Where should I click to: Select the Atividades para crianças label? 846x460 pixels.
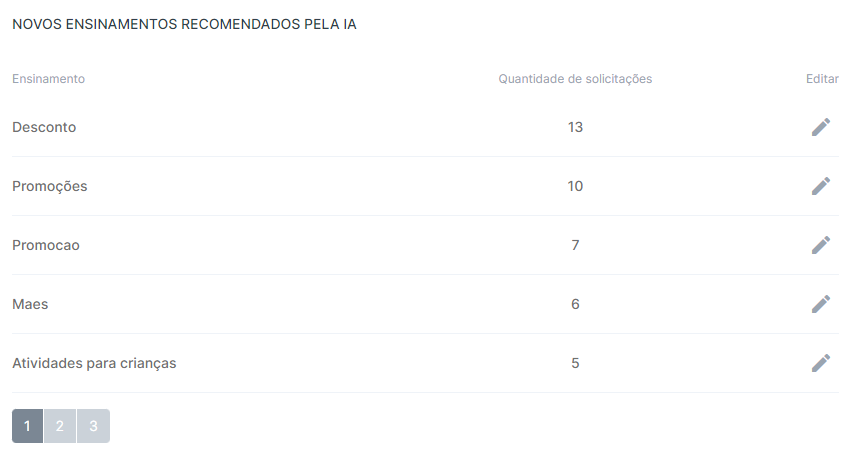[94, 363]
